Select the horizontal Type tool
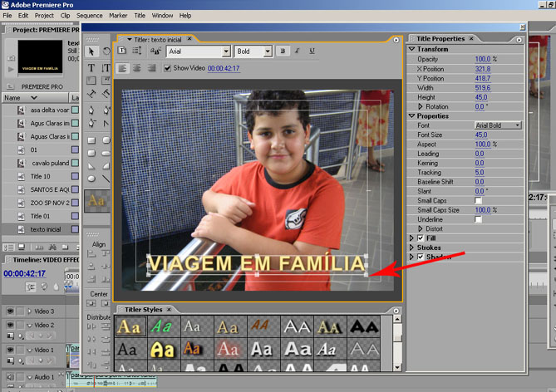The height and width of the screenshot is (392, 556). pyautogui.click(x=91, y=67)
